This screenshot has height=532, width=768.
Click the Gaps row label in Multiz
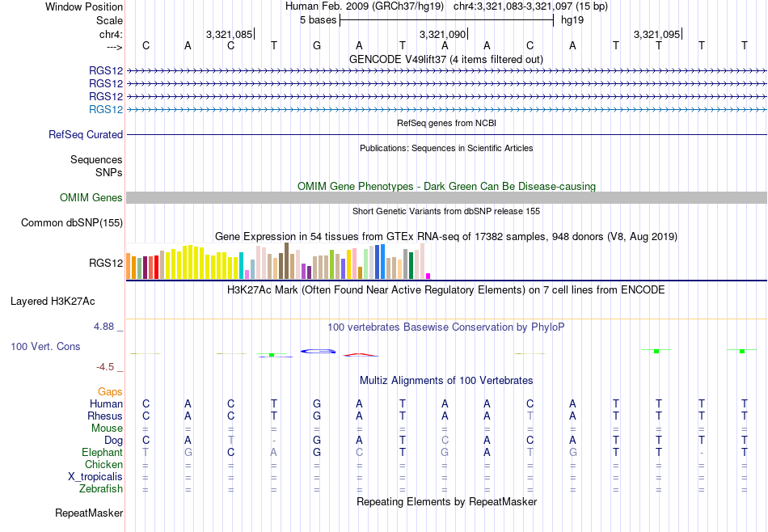(110, 391)
